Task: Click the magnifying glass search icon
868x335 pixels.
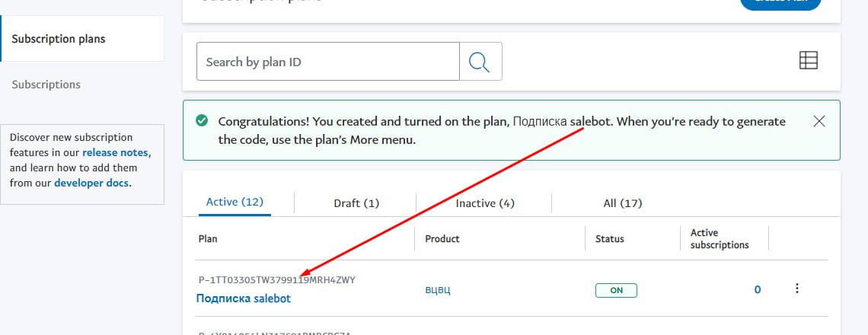Action: coord(480,62)
